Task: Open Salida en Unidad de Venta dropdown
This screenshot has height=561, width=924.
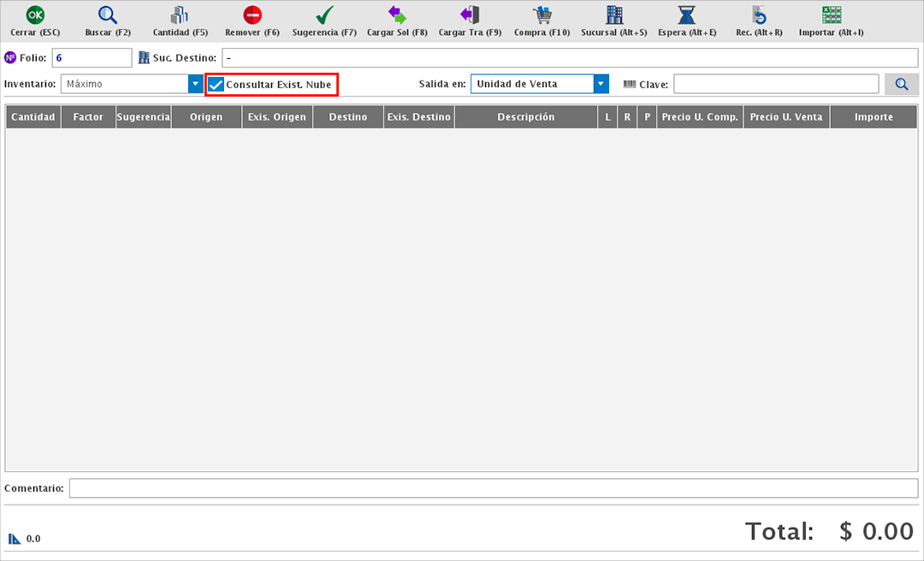Action: point(601,84)
